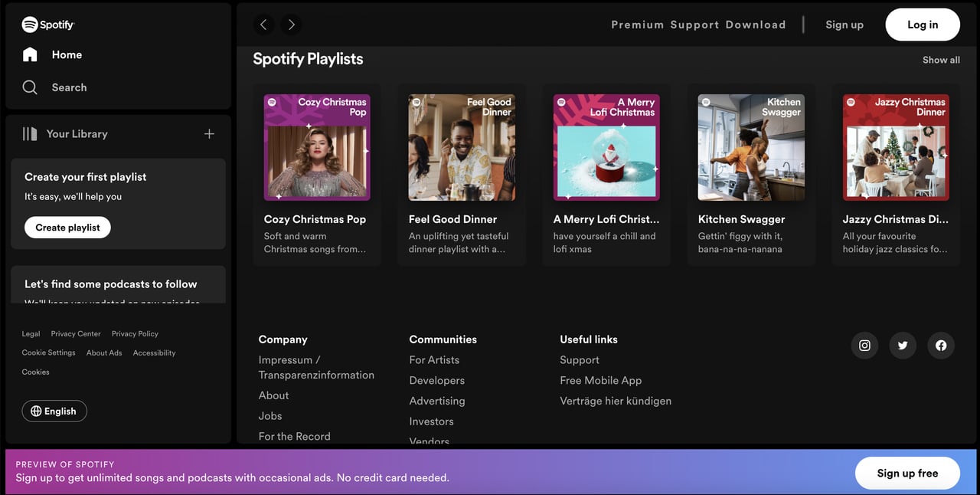Screen dimensions: 980x495
Task: Open Premium in top bar
Action: click(x=637, y=25)
